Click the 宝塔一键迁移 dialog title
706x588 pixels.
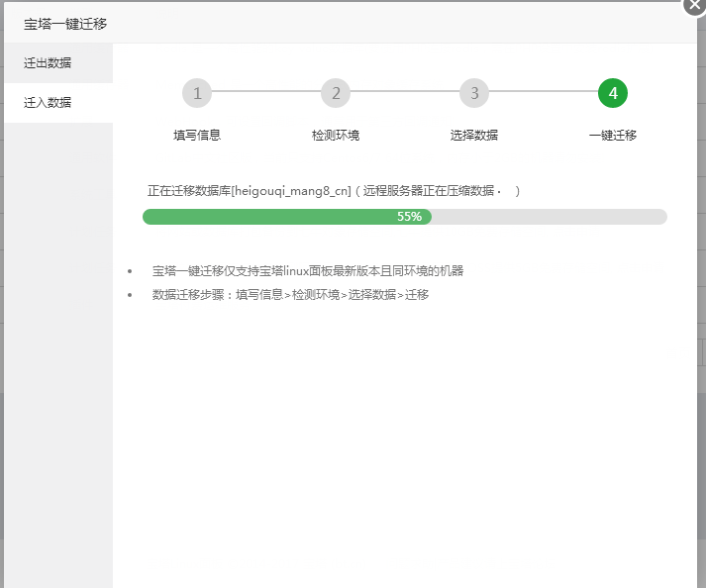click(x=65, y=24)
